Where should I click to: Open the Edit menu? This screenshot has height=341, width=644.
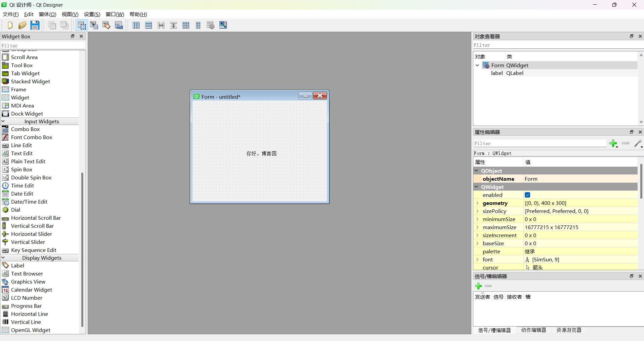click(x=29, y=14)
